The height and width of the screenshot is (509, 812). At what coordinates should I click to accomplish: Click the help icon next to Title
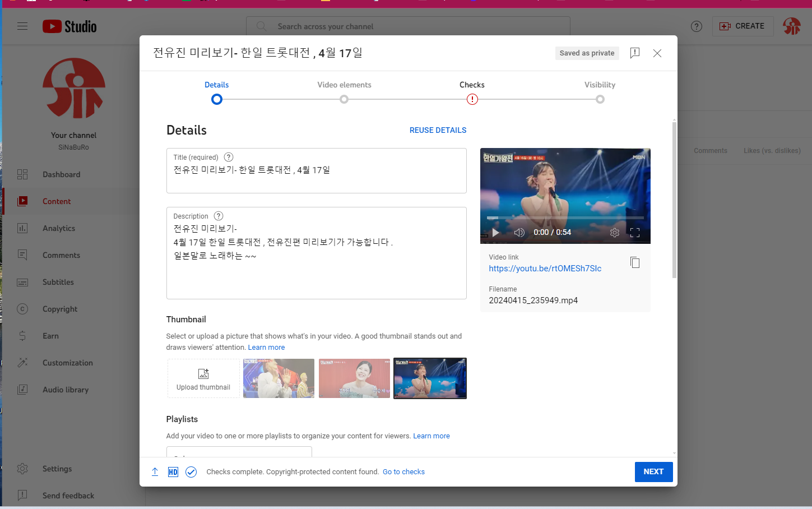coord(229,158)
